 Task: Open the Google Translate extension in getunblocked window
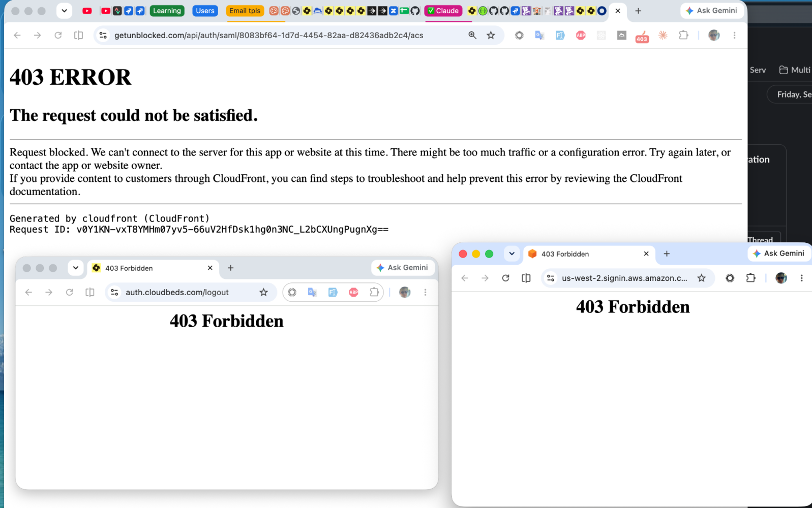coord(539,35)
